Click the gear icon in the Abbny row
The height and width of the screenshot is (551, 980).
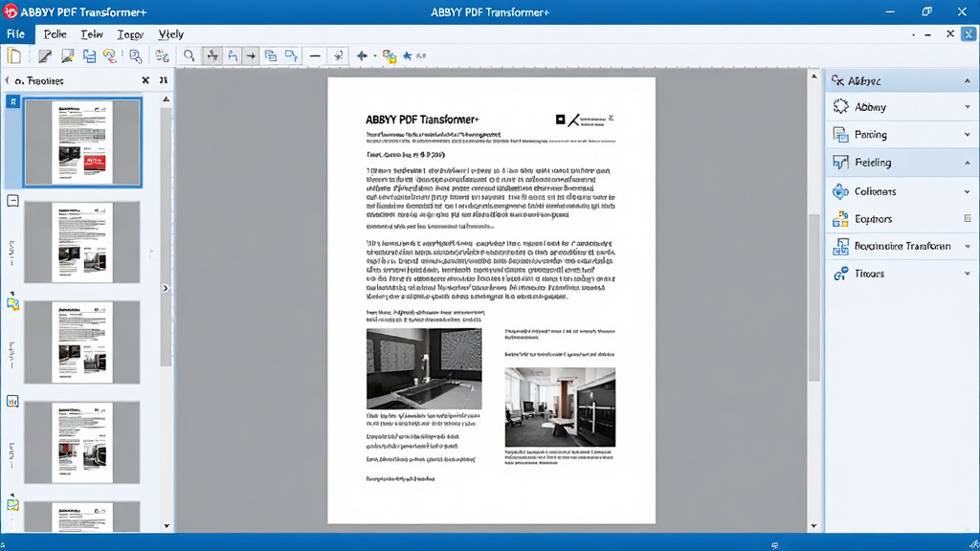[840, 106]
